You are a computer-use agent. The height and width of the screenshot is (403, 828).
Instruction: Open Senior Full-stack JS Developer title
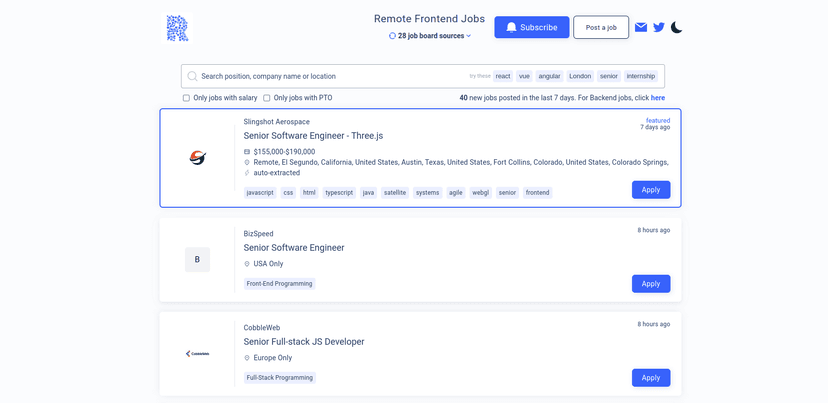[304, 342]
